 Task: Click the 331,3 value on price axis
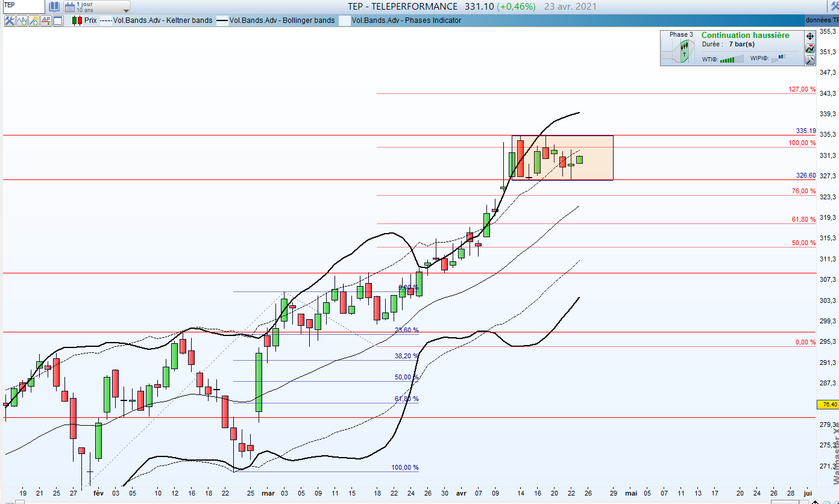click(828, 155)
